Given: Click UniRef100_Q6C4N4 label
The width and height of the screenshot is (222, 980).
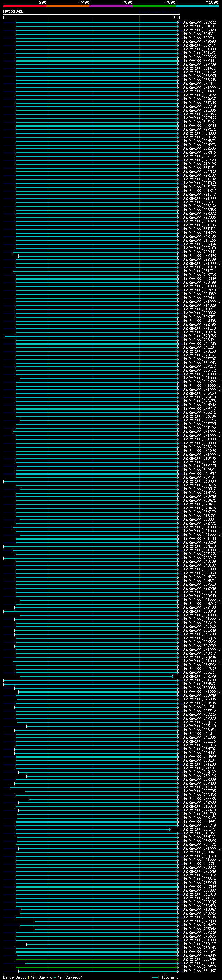Looking at the screenshot, I should pyautogui.click(x=199, y=959).
